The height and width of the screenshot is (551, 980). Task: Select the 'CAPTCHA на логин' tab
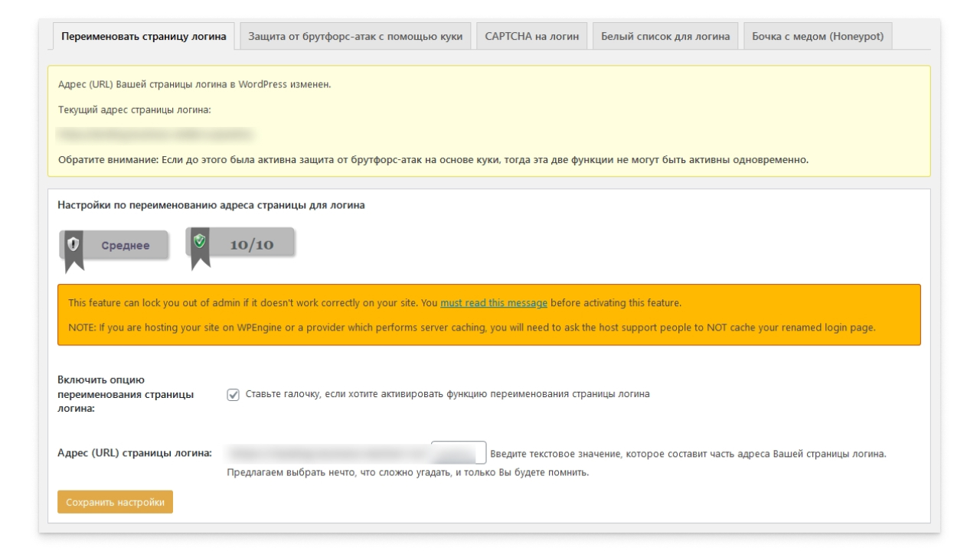(531, 37)
